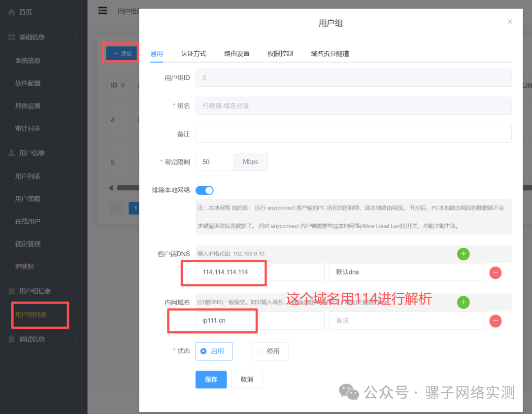Collapse the 基础信息 menu section

tap(76, 37)
